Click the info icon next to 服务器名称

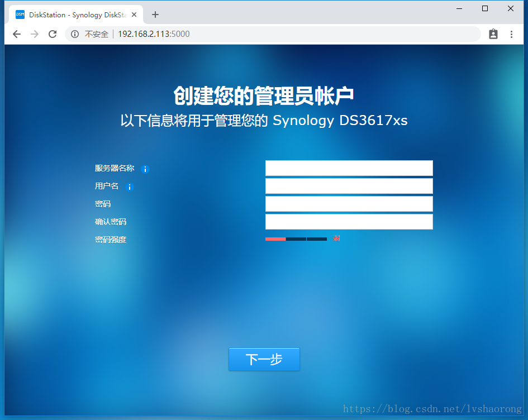145,169
